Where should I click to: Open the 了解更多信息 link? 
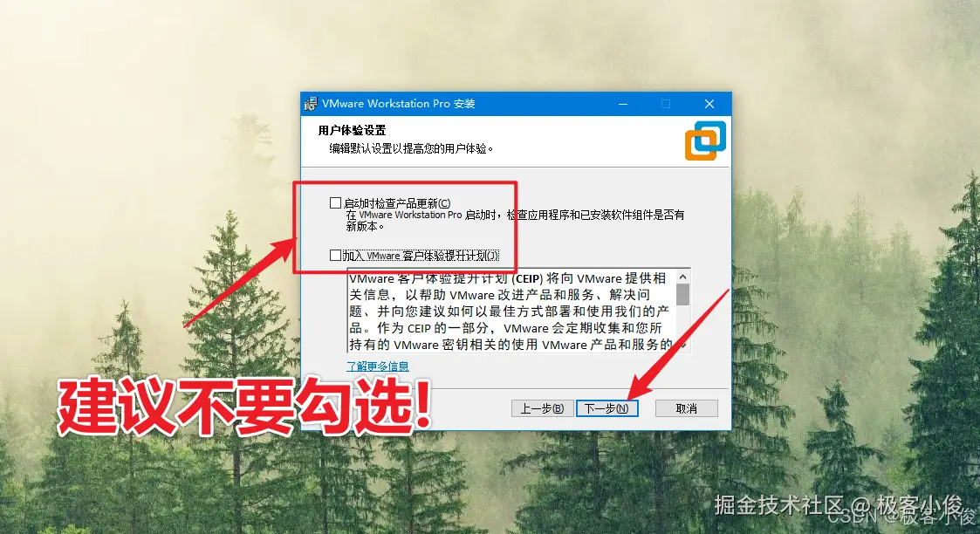[378, 366]
